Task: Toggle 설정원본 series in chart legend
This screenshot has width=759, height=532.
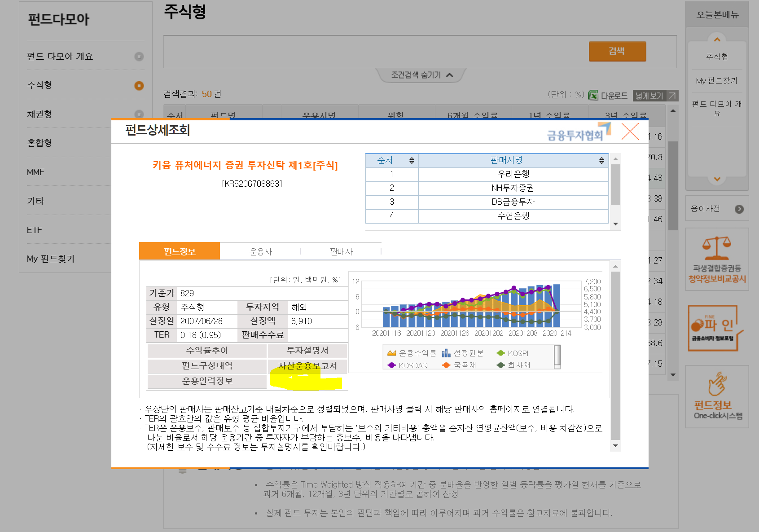Action: point(463,353)
